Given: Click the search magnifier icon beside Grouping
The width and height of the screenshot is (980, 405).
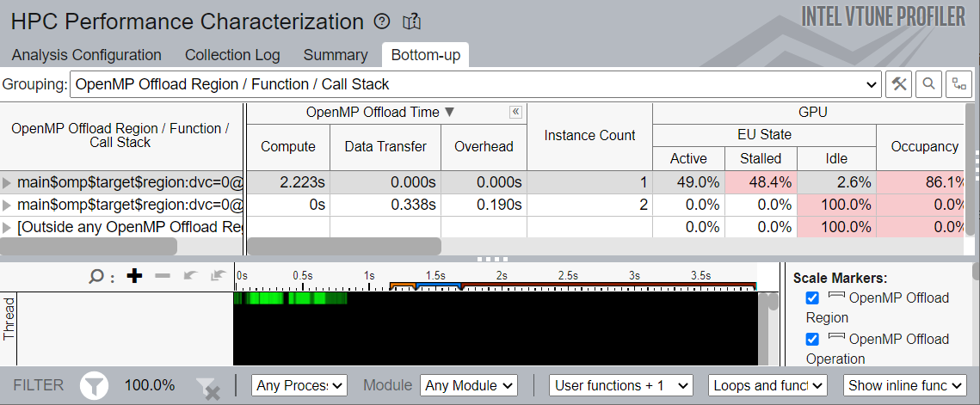Looking at the screenshot, I should [x=928, y=84].
